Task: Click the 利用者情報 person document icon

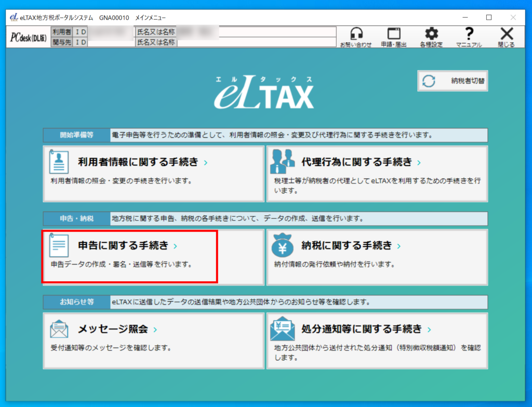Action: 59,162
